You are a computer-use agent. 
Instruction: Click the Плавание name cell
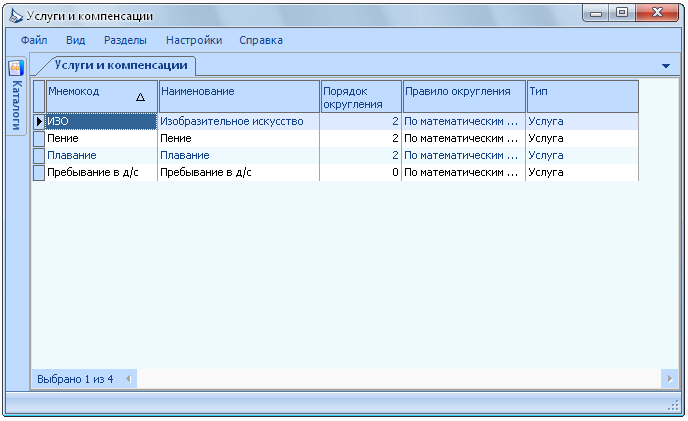[239, 155]
